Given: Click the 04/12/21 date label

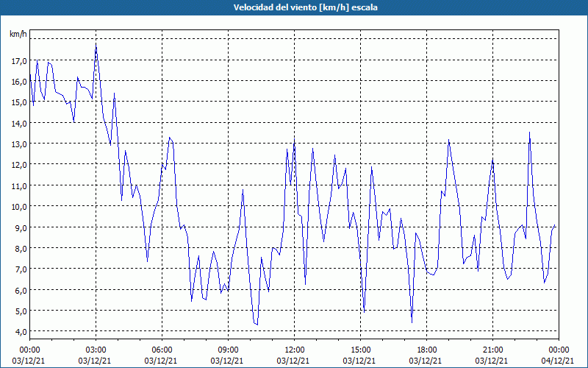Looking at the screenshot, I should point(558,361).
